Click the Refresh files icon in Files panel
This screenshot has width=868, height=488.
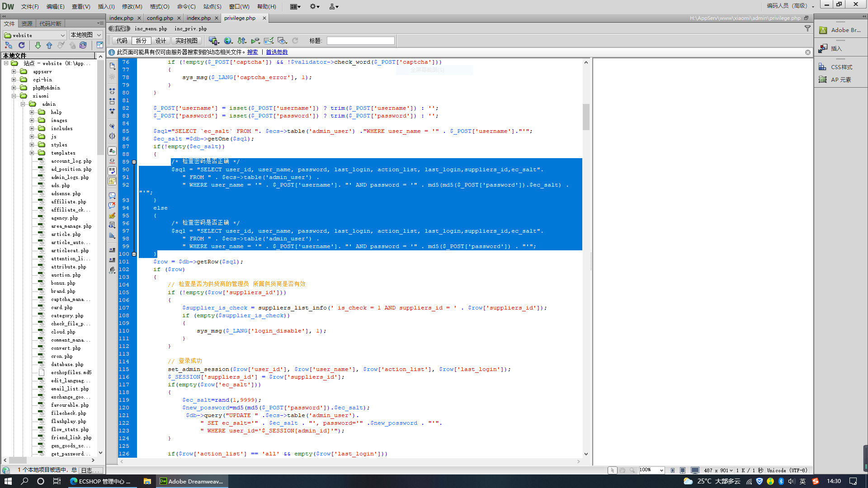coord(21,45)
